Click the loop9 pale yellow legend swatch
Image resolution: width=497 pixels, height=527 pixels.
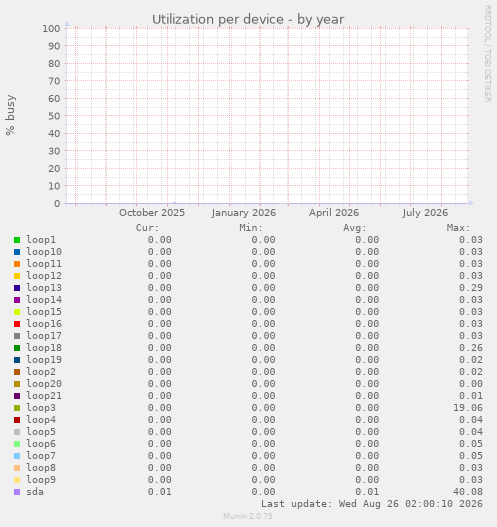point(17,480)
